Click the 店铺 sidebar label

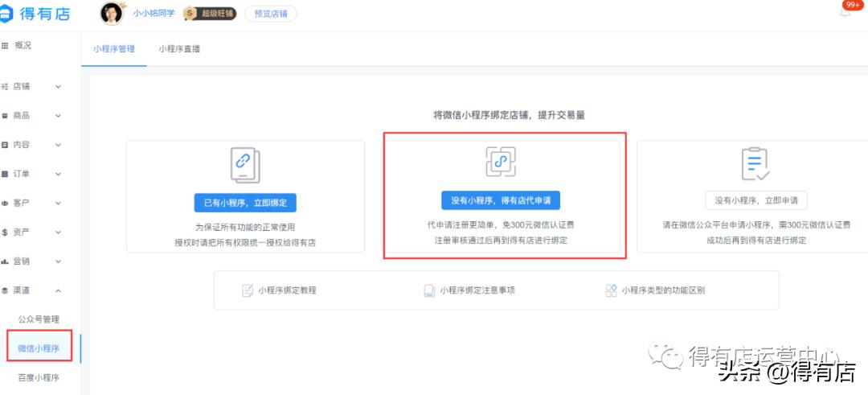pyautogui.click(x=22, y=87)
